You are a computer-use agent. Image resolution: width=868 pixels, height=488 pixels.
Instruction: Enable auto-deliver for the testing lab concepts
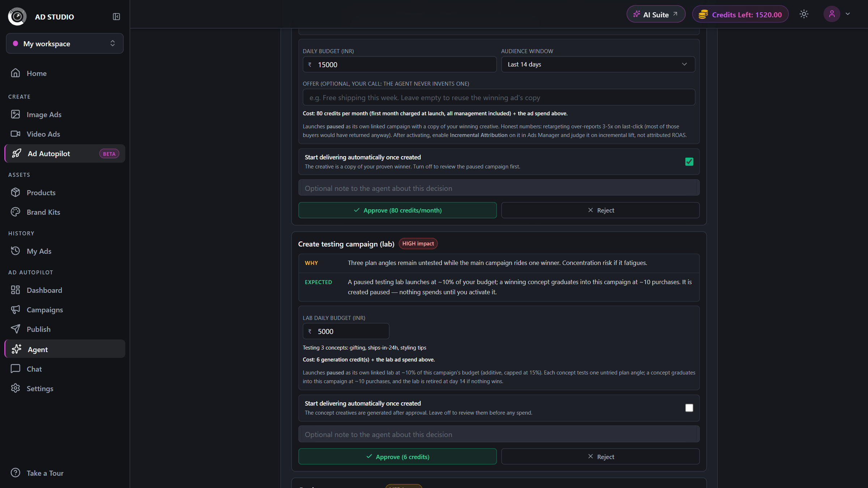(x=689, y=408)
